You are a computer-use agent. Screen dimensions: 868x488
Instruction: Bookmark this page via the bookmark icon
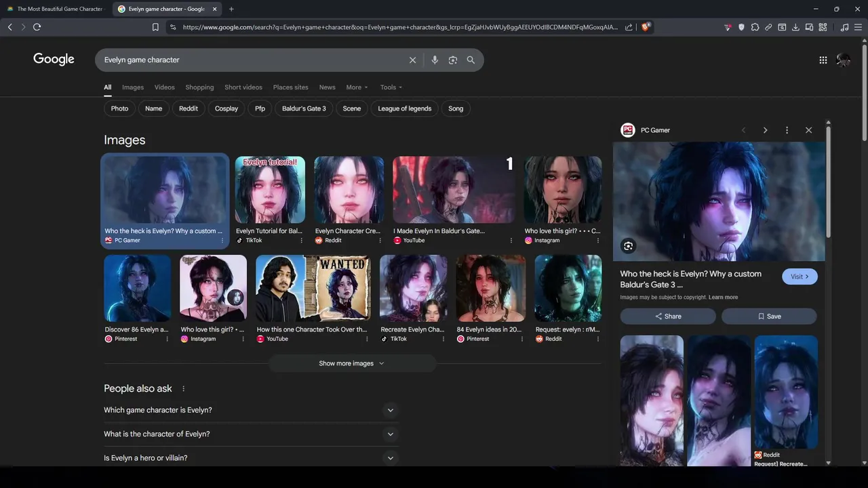point(155,27)
